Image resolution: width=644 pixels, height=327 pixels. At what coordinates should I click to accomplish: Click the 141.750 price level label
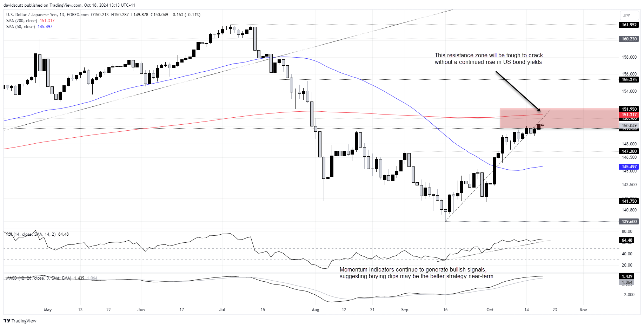629,201
